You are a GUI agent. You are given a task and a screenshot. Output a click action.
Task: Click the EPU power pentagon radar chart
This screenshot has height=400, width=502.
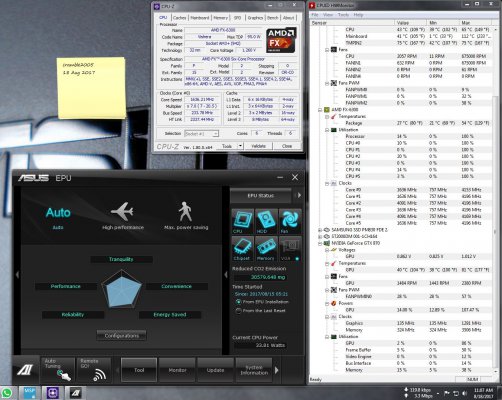122,289
